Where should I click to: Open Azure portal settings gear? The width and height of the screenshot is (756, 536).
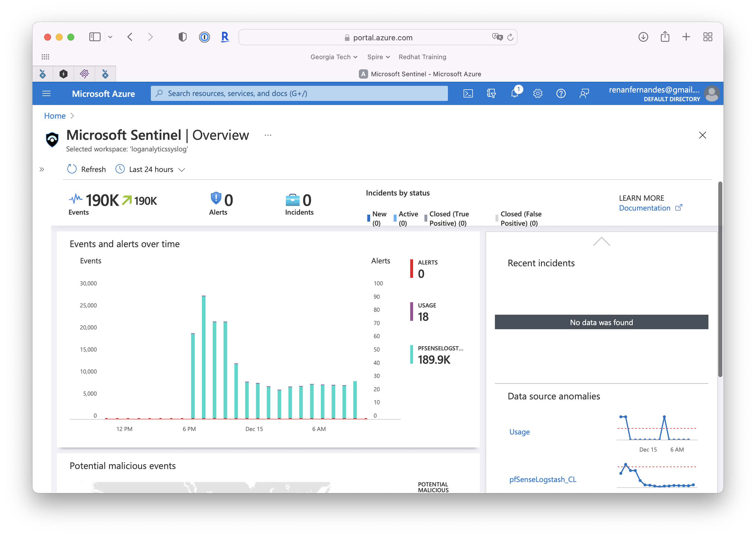click(x=538, y=93)
